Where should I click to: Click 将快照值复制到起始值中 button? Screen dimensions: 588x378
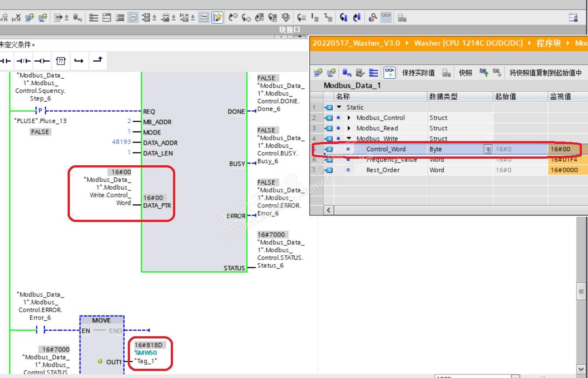(x=545, y=73)
